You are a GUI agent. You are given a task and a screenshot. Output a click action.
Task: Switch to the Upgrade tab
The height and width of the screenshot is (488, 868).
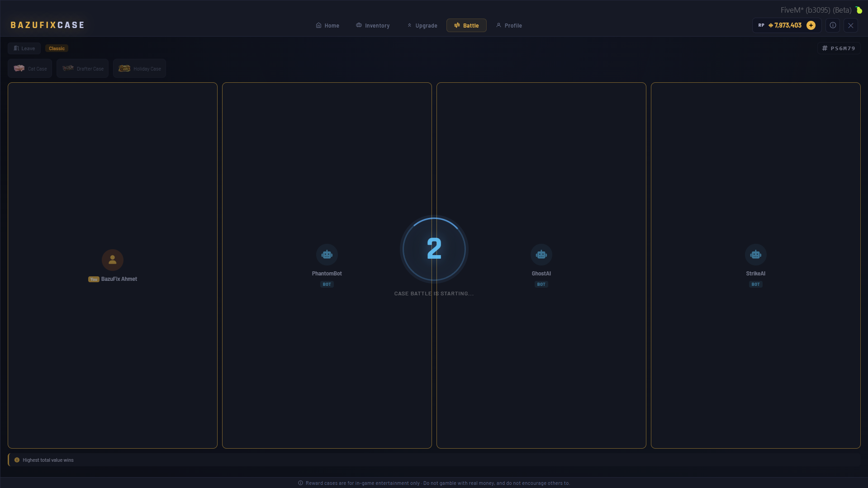422,25
